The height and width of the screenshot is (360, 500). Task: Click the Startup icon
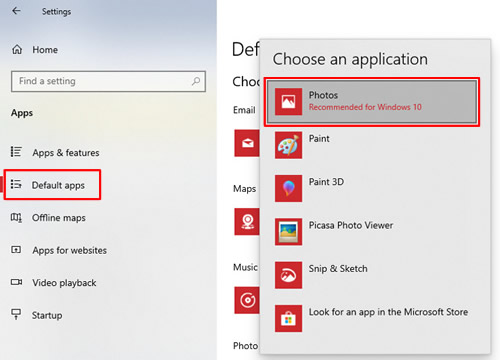pyautogui.click(x=16, y=314)
